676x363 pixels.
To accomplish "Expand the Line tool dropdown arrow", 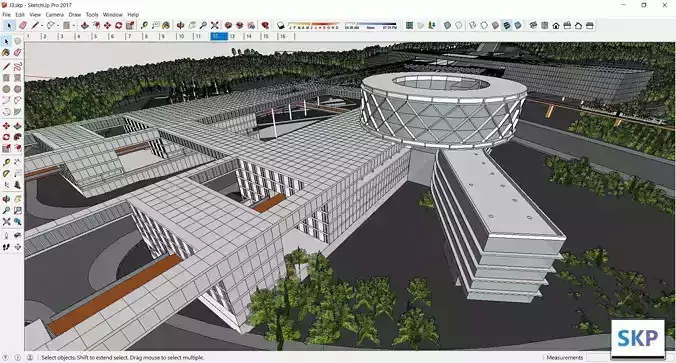I will 42,26.
